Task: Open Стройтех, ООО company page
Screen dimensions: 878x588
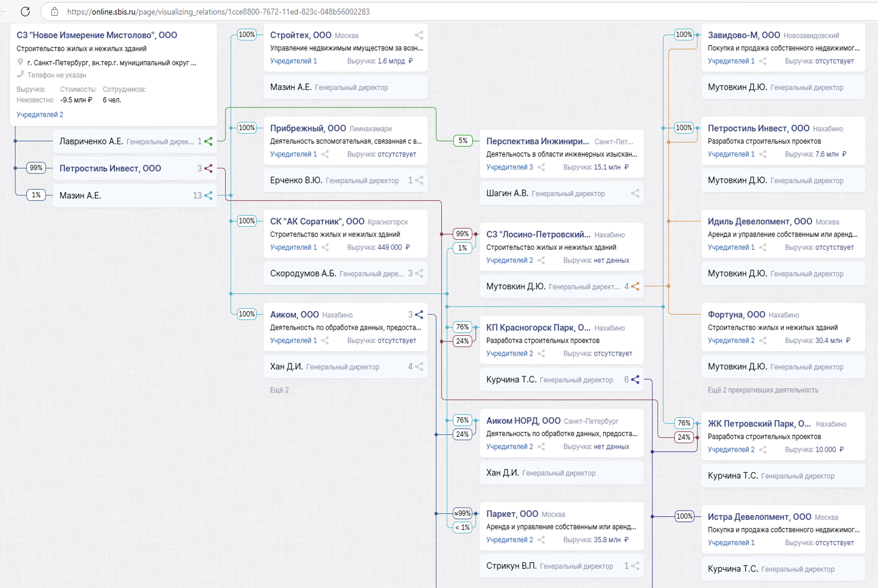Action: (300, 35)
